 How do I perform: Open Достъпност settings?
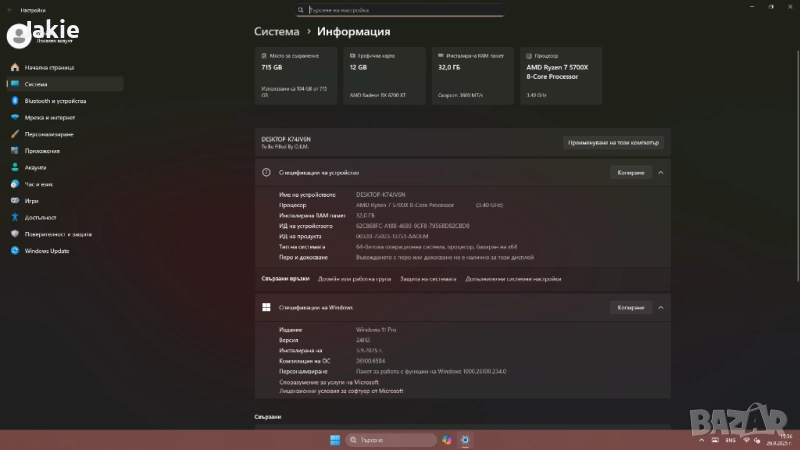[40, 217]
